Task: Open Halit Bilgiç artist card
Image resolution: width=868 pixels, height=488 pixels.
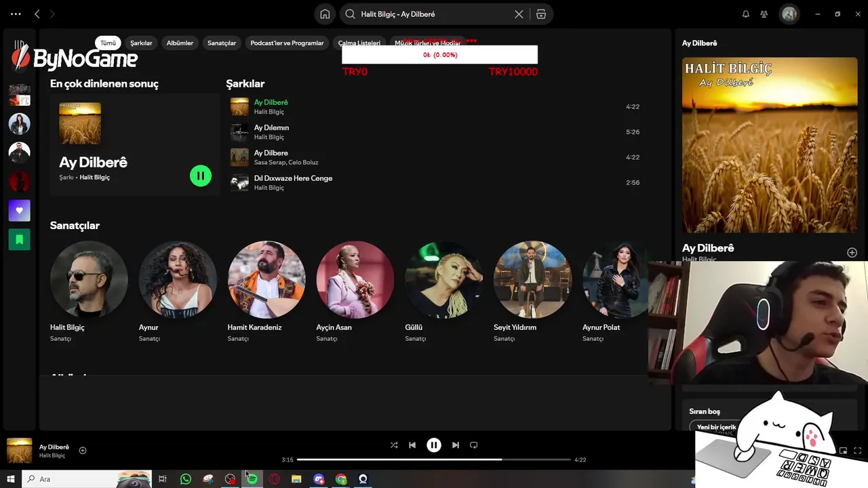Action: [x=89, y=291]
